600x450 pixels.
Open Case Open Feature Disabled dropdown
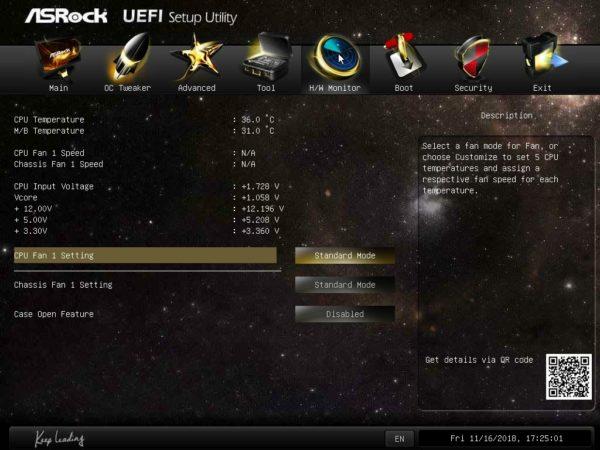[345, 314]
